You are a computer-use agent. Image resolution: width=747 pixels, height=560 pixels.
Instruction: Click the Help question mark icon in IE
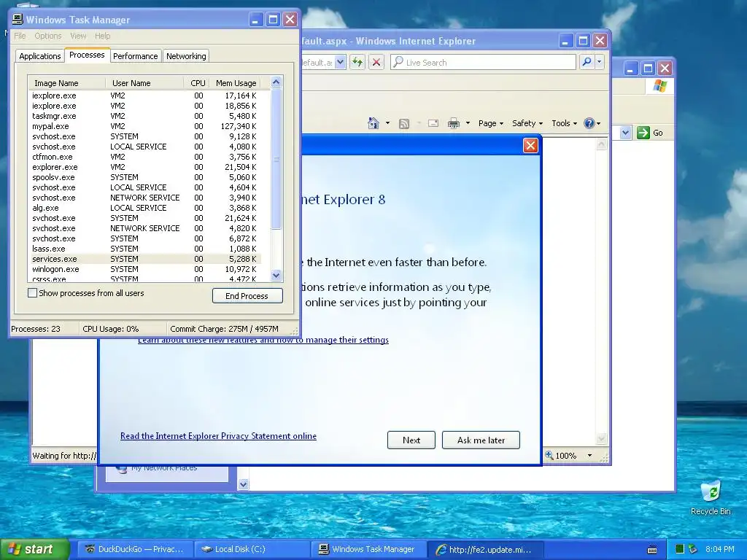[x=589, y=123]
